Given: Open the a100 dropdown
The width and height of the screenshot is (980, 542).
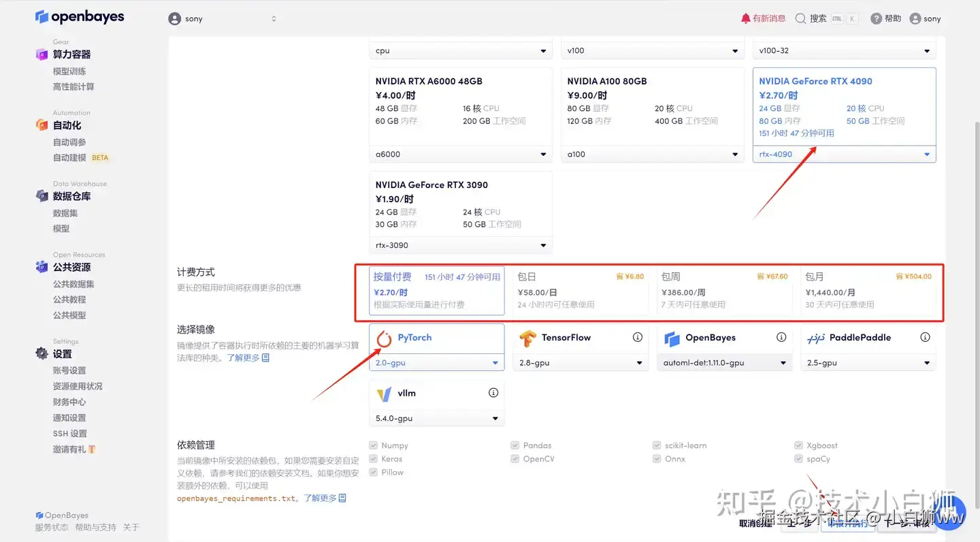Looking at the screenshot, I should click(x=653, y=155).
